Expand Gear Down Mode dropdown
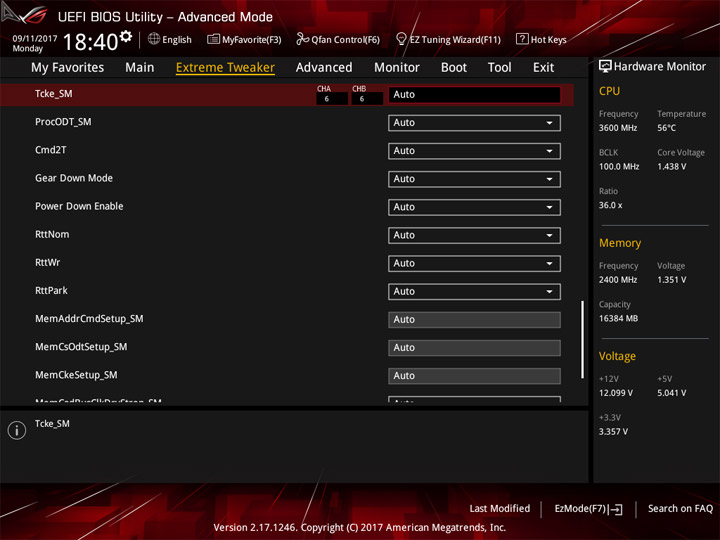 [474, 179]
